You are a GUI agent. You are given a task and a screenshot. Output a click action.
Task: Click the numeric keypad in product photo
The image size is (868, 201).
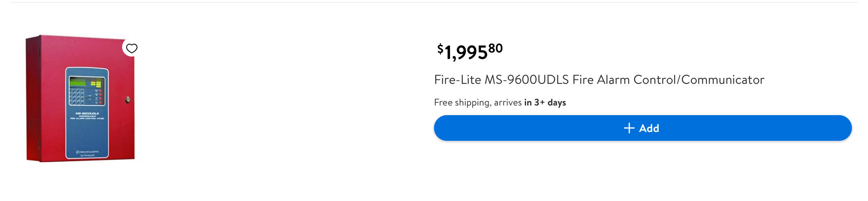77,97
